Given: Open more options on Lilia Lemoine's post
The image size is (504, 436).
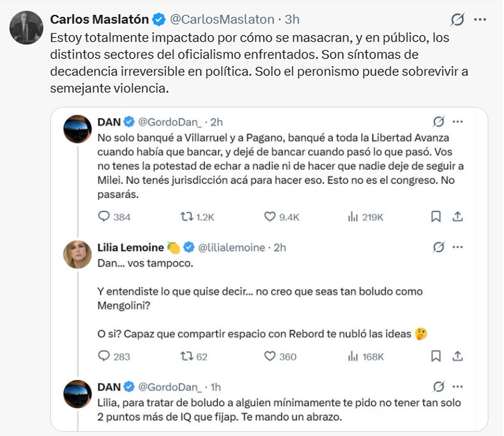Looking at the screenshot, I should 457,248.
